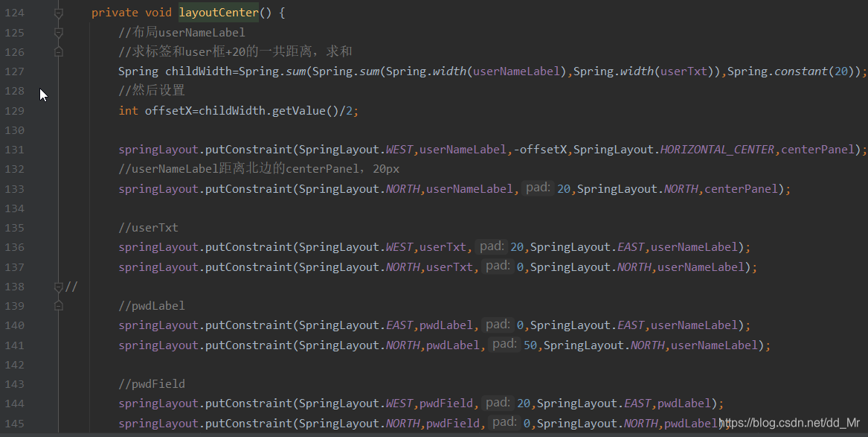This screenshot has width=868, height=437.
Task: Click childWidth.getValue() on line 129
Action: [269, 111]
